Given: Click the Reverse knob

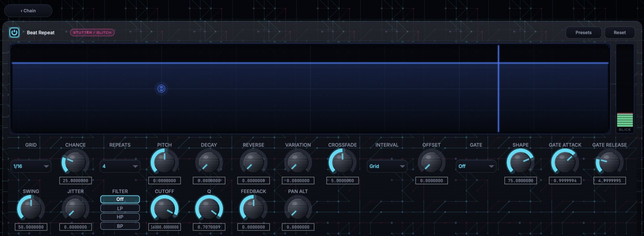Looking at the screenshot, I should pyautogui.click(x=254, y=162).
